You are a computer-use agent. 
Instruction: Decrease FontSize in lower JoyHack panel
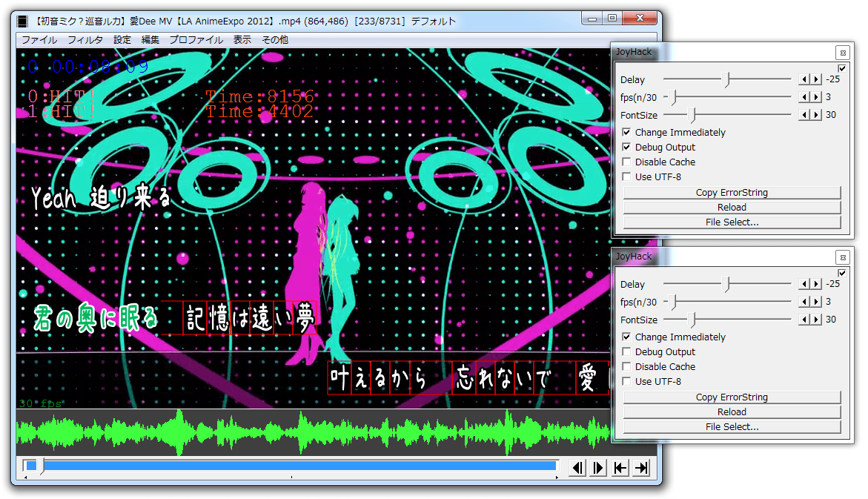tap(804, 320)
